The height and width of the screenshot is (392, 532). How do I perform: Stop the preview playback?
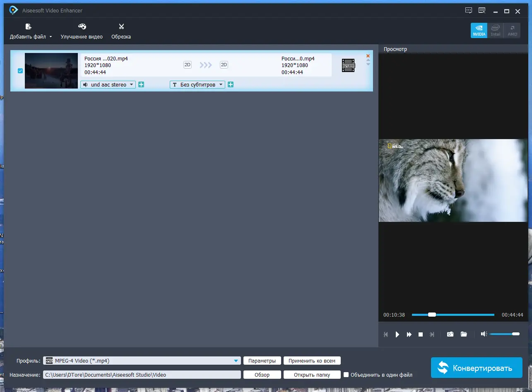click(x=421, y=334)
